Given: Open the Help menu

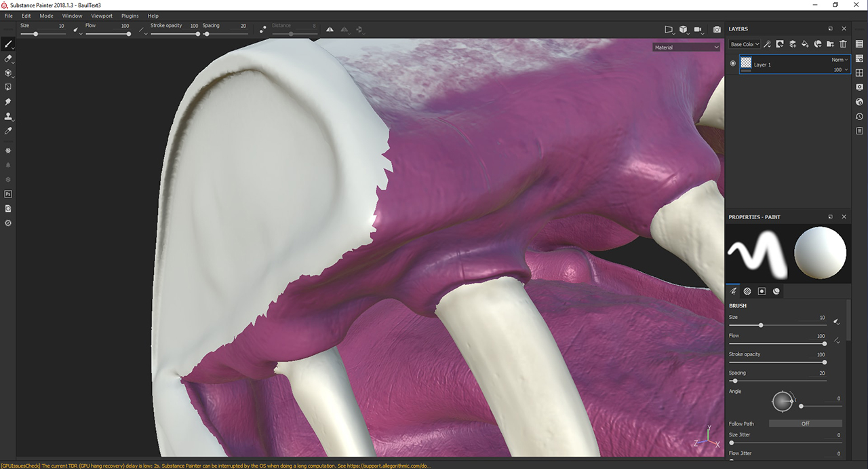Looking at the screenshot, I should pos(153,16).
